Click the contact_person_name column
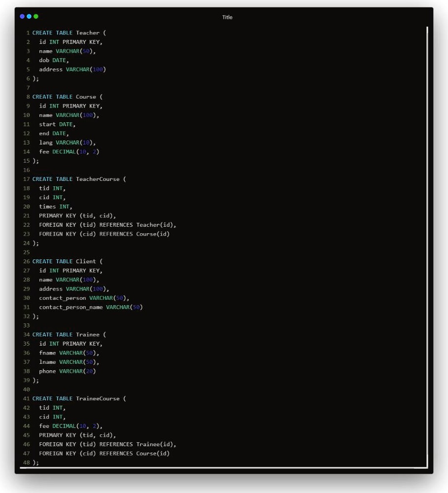 coord(71,307)
